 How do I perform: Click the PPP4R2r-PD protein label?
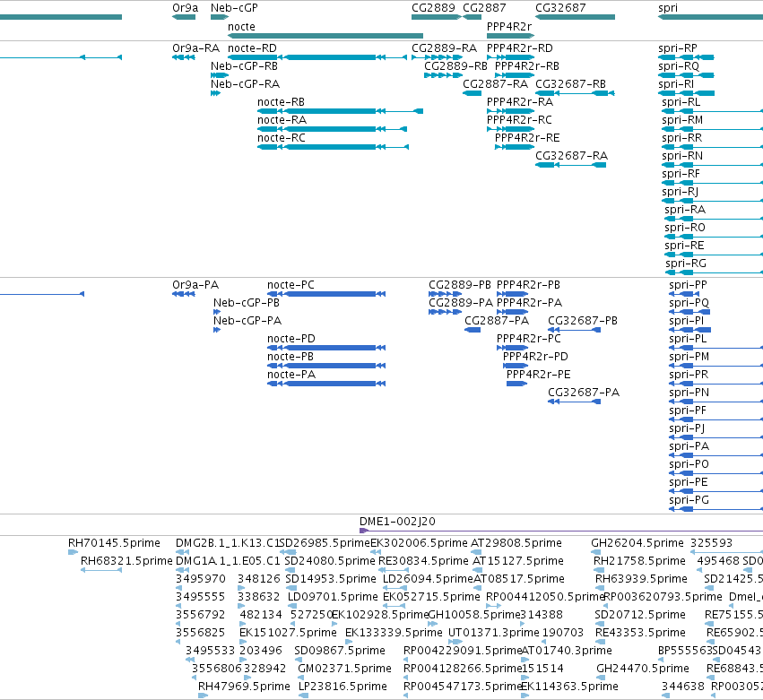click(x=535, y=357)
